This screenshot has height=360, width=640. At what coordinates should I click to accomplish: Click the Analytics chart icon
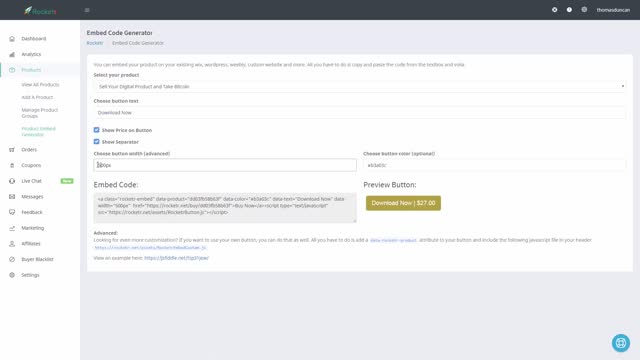click(x=12, y=54)
